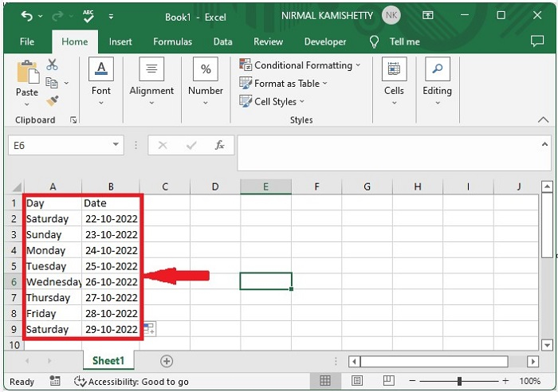Open the Cells group button
The image size is (558, 392).
tap(394, 80)
